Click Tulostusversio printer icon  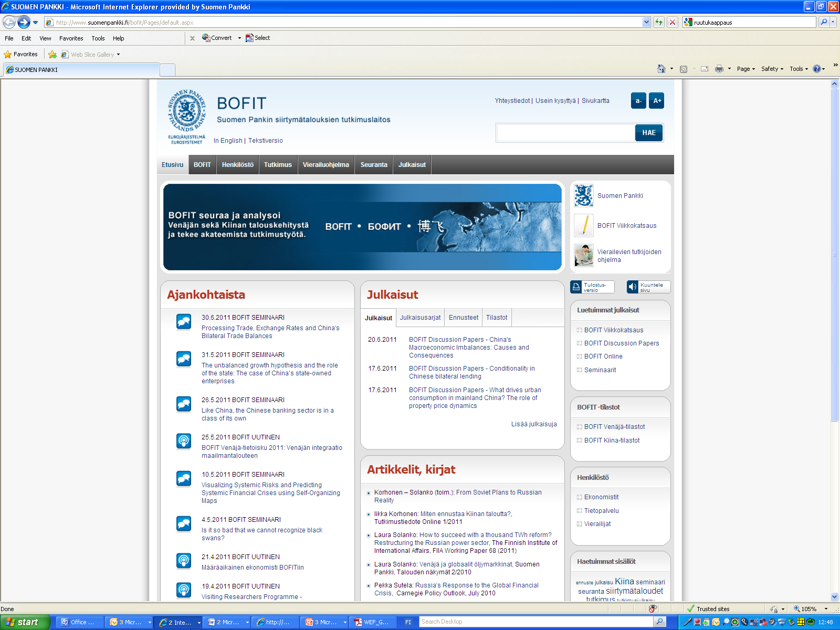pos(576,287)
